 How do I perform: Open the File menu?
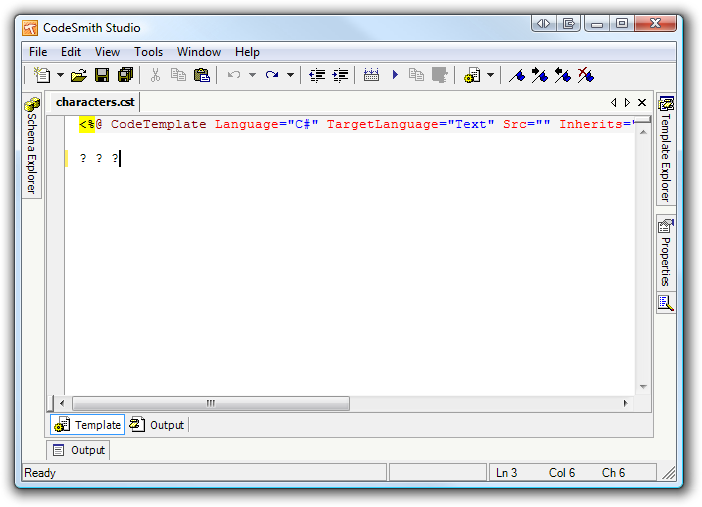click(38, 52)
